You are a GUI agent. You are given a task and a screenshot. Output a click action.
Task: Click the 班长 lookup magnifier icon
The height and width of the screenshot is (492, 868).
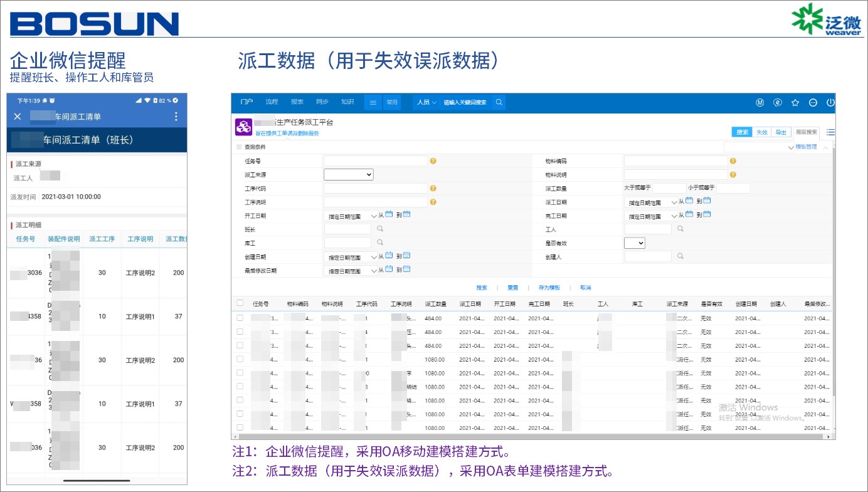tap(380, 229)
